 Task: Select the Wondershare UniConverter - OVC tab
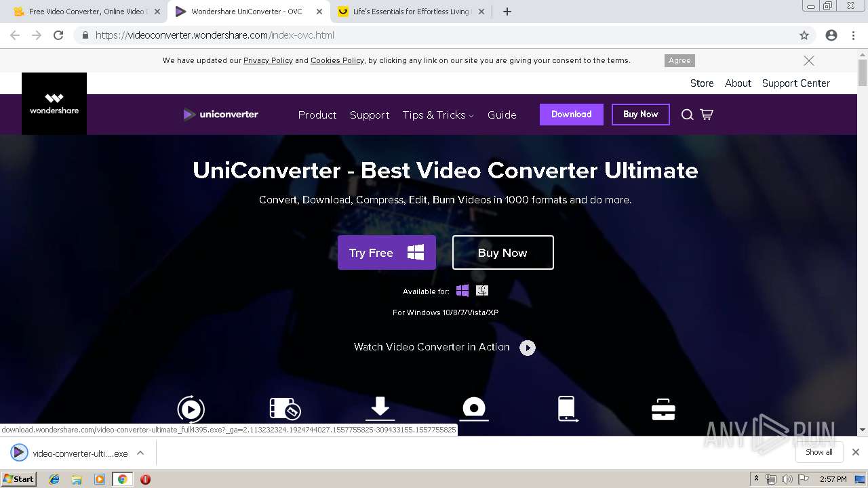click(247, 12)
